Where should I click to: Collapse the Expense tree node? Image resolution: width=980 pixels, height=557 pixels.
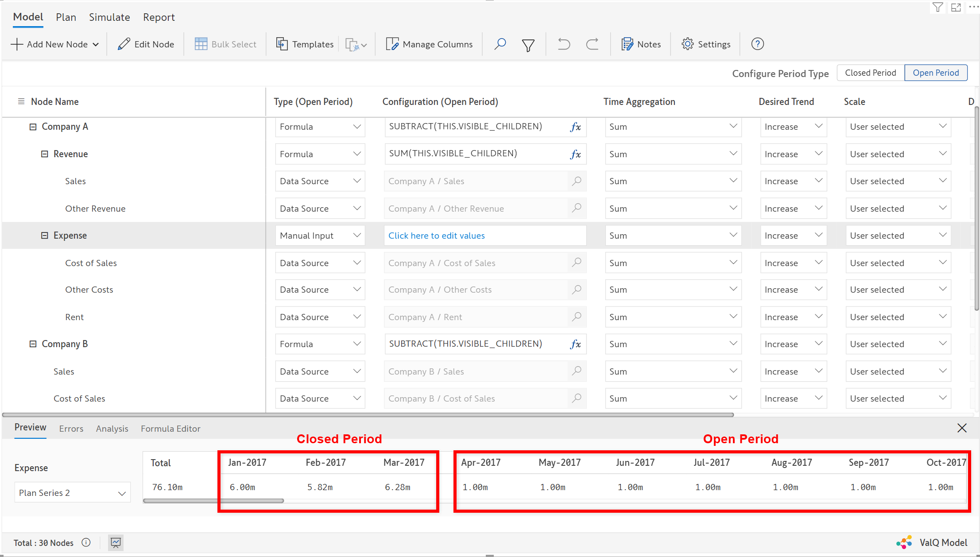[44, 236]
